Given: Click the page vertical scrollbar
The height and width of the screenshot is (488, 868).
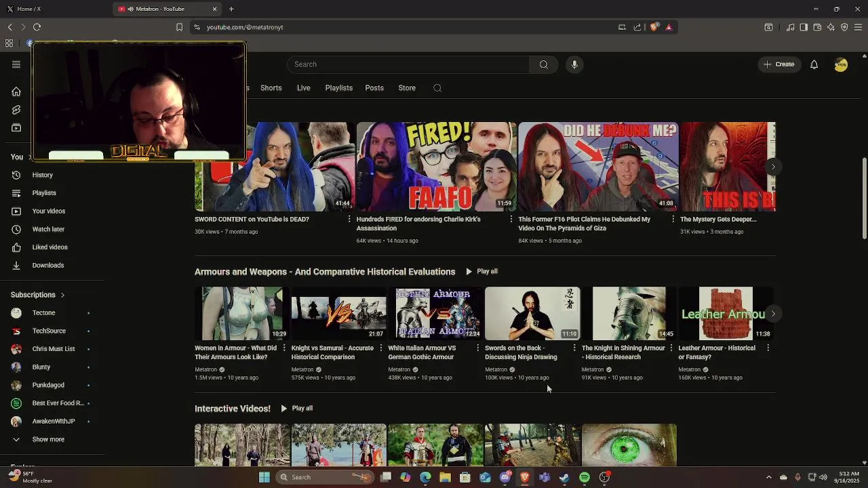Looking at the screenshot, I should click(865, 199).
